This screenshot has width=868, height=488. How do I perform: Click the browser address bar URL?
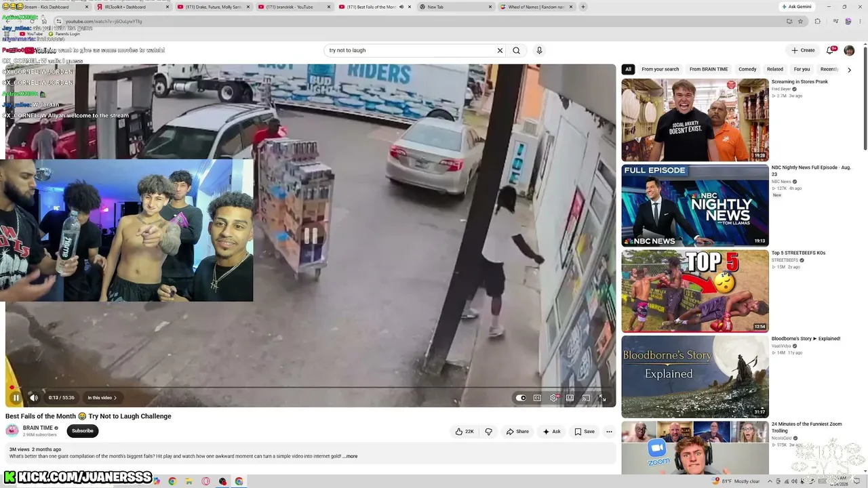[104, 22]
